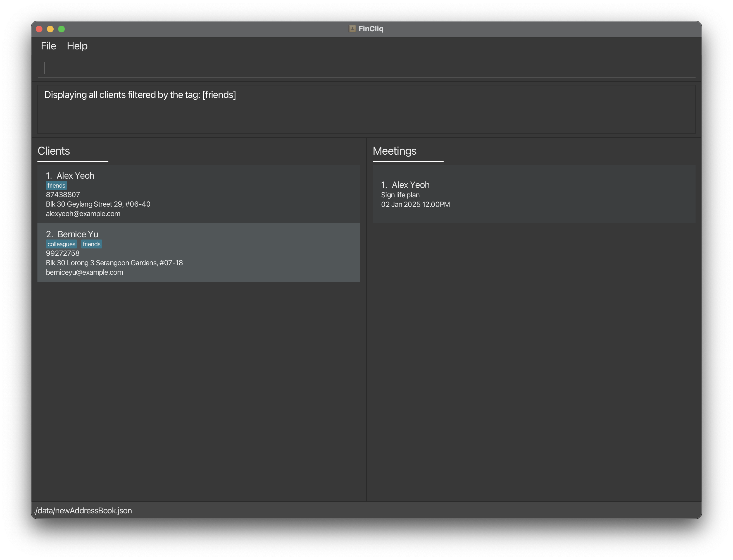
Task: Click phone number 87438807
Action: (63, 195)
